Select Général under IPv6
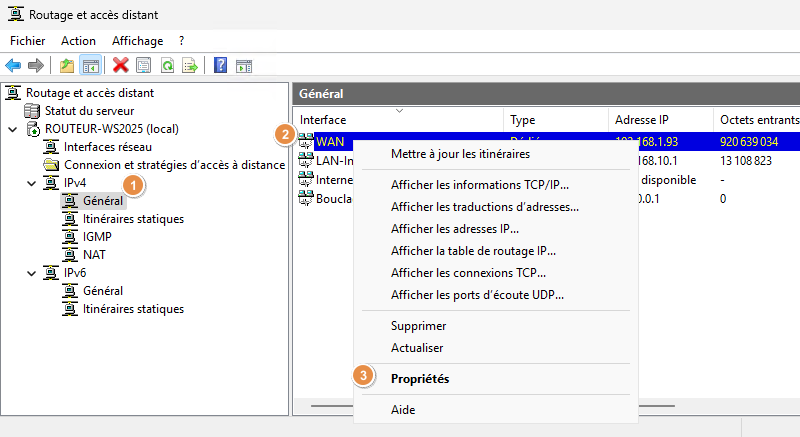The width and height of the screenshot is (800, 437). click(x=103, y=291)
